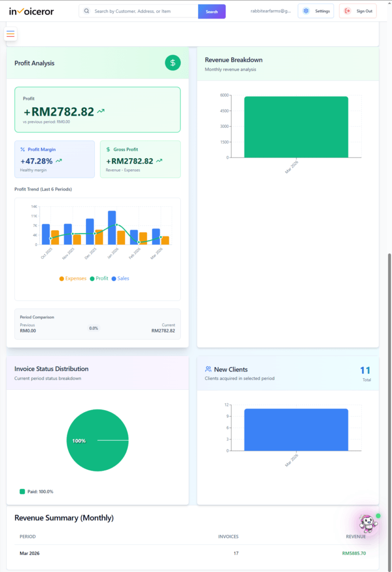
Task: Open Settings
Action: click(316, 11)
